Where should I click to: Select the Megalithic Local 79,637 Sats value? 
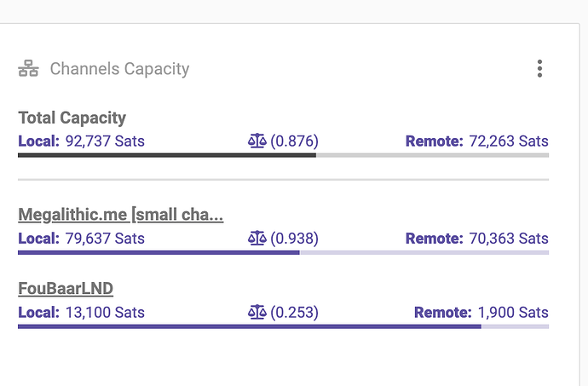point(105,239)
